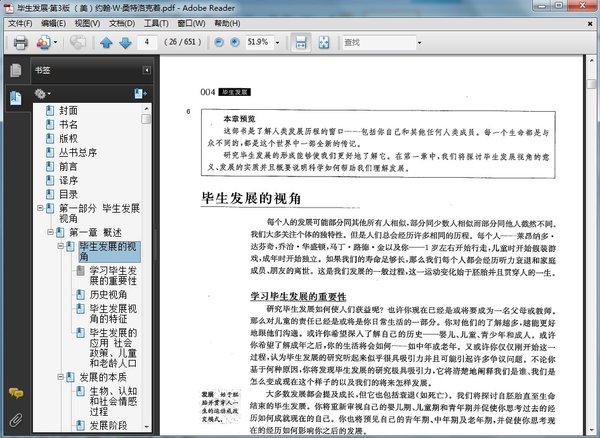Click the grayed-out review comments icon
Image resolution: width=600 pixels, height=438 pixels.
click(78, 42)
